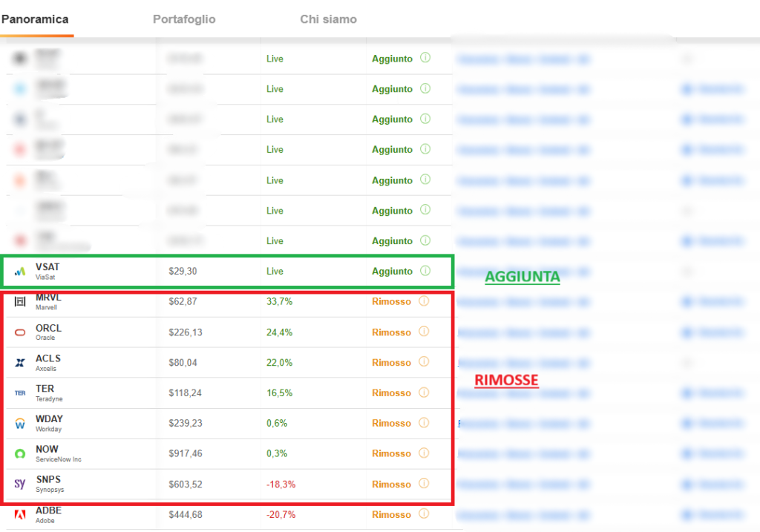The width and height of the screenshot is (760, 532).
Task: Click the ServiceNow NOW logo icon
Action: [x=20, y=453]
